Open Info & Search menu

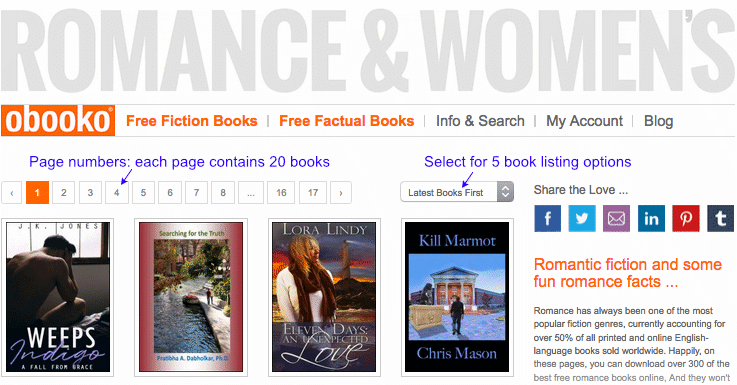480,121
